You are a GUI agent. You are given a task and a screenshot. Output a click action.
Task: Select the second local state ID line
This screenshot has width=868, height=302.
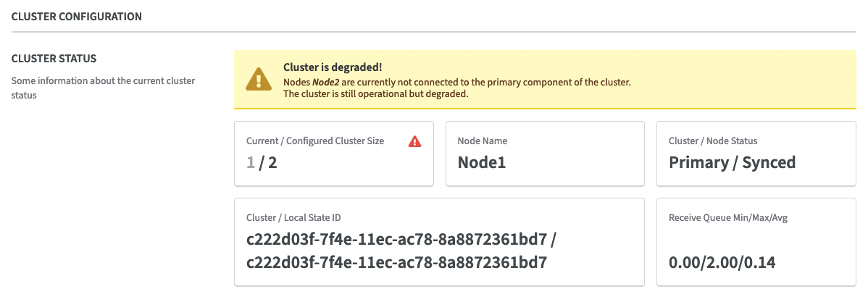click(396, 261)
